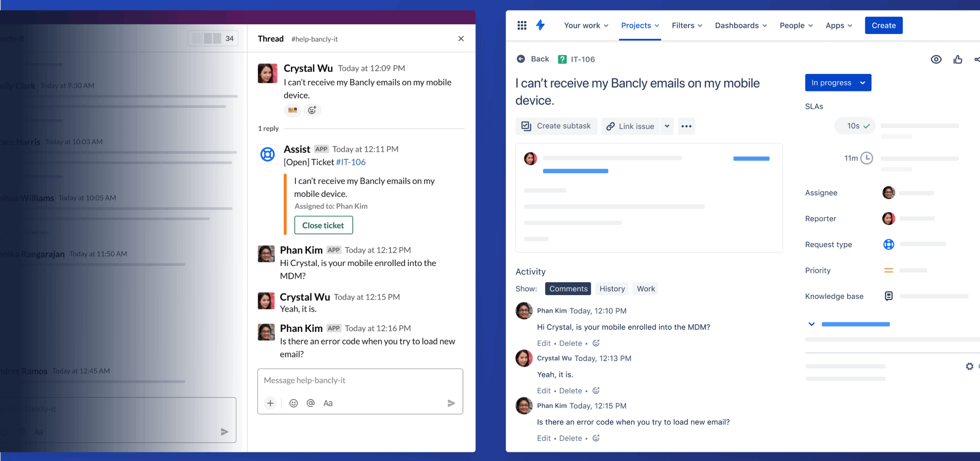
Task: Open the In progress status dropdown
Action: pos(838,83)
